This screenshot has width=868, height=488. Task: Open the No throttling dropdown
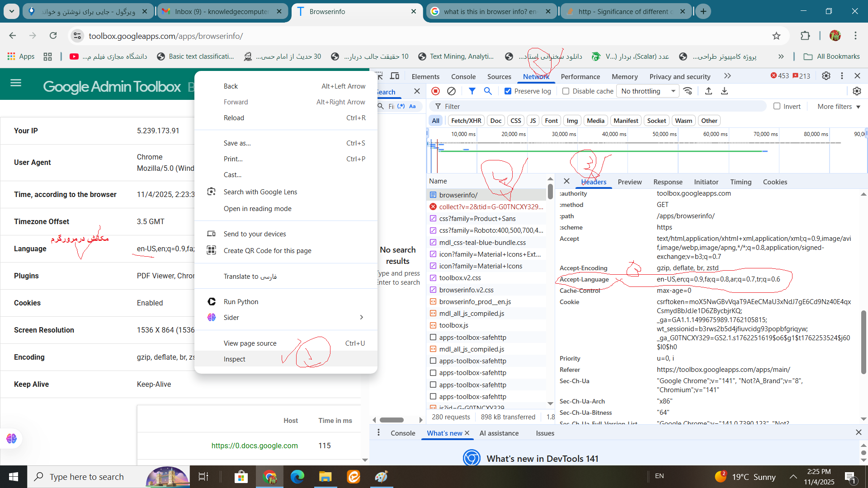(x=647, y=91)
